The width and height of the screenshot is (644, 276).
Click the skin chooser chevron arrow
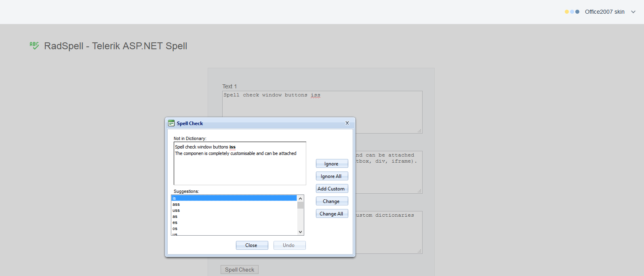pyautogui.click(x=633, y=12)
